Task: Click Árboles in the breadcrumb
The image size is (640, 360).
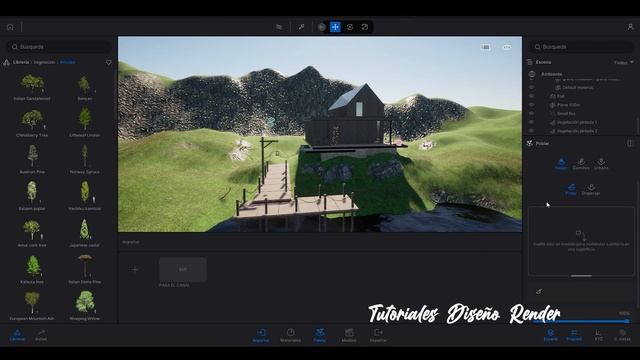Action: point(68,62)
